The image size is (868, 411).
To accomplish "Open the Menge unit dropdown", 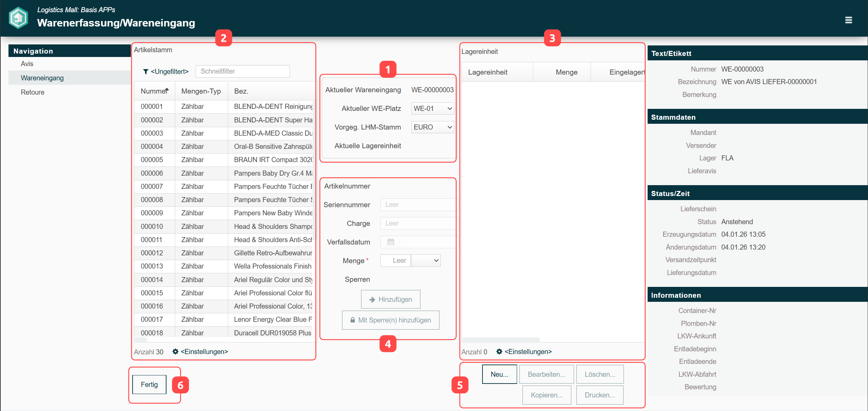I will click(x=426, y=260).
